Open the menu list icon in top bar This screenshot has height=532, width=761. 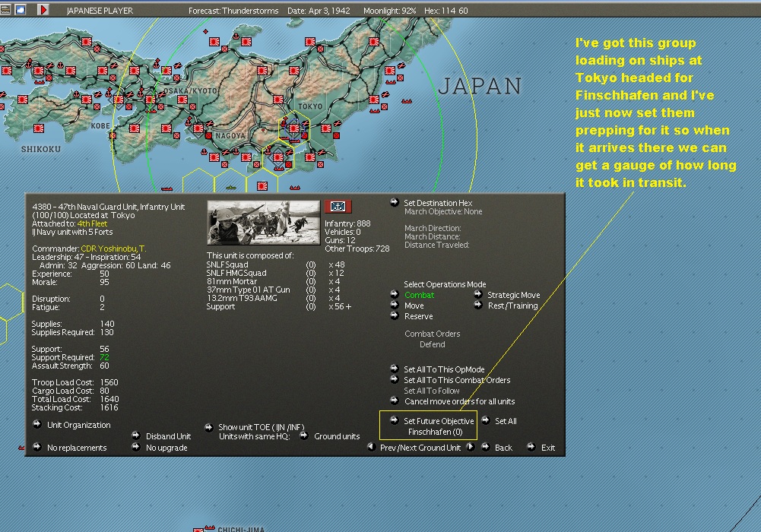pyautogui.click(x=5, y=9)
